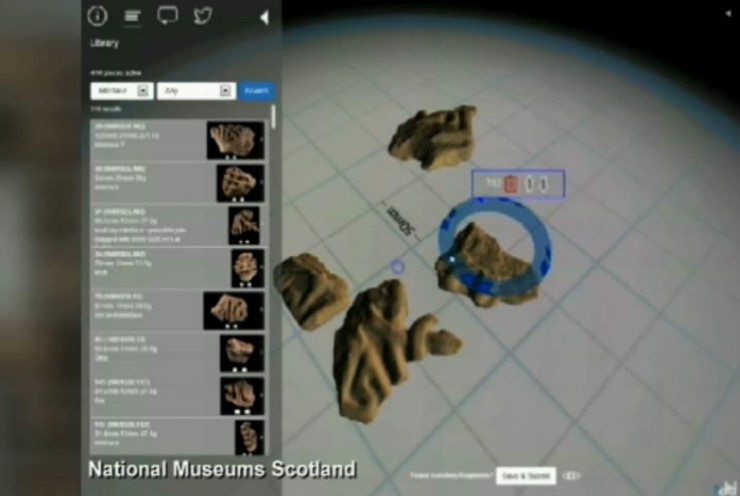Select the fourth fragment thumbnail in results

(247, 269)
